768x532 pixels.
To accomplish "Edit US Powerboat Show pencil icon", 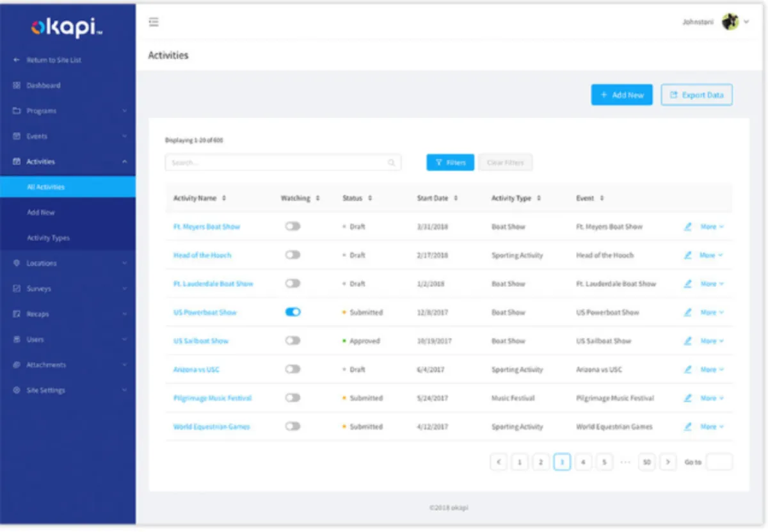I will click(x=688, y=312).
